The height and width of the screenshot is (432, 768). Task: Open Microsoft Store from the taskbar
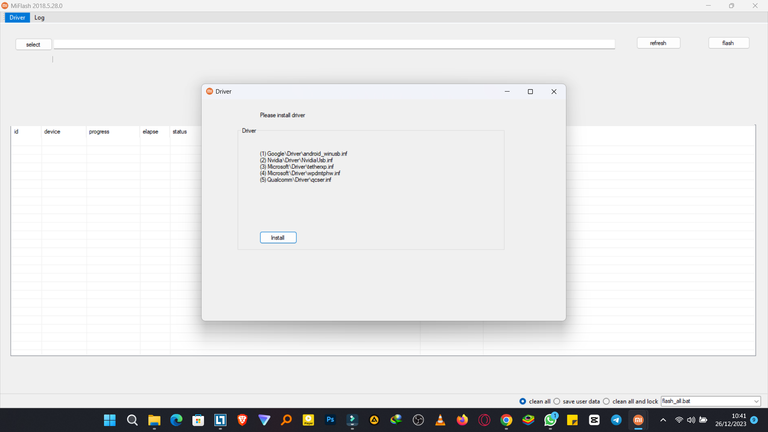coord(198,420)
